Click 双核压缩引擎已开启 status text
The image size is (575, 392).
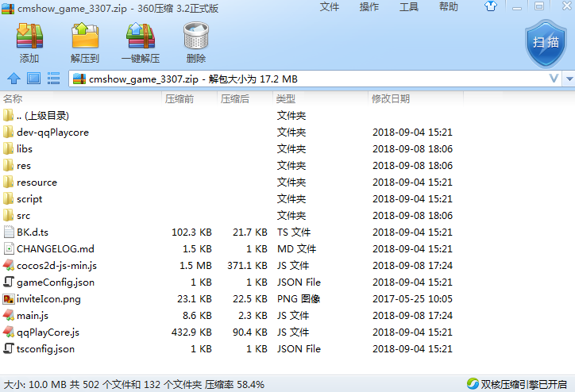pyautogui.click(x=524, y=384)
